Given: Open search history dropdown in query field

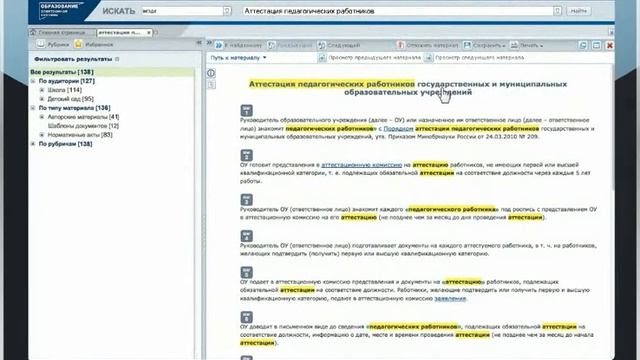Looking at the screenshot, I should click(x=557, y=11).
